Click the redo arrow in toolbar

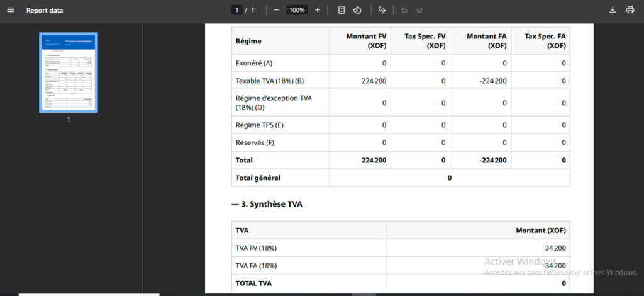click(419, 10)
